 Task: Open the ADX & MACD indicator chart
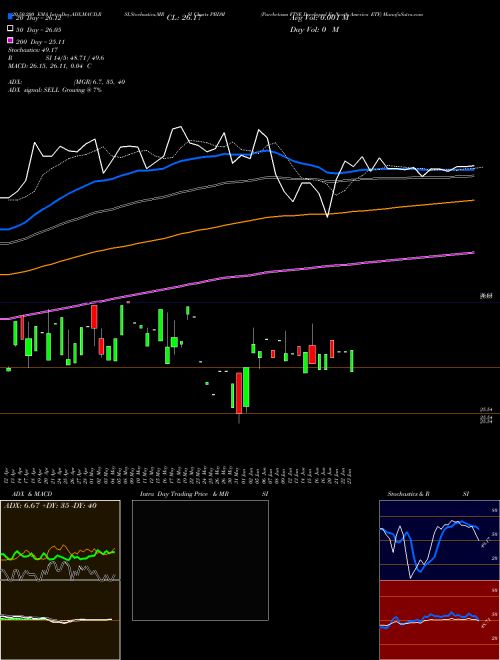coord(60,580)
